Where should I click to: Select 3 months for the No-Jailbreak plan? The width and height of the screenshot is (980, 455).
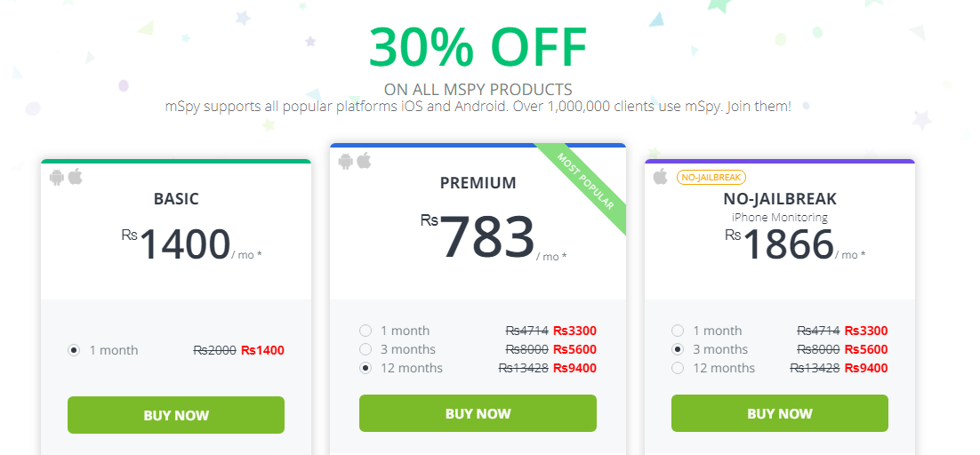pyautogui.click(x=678, y=349)
